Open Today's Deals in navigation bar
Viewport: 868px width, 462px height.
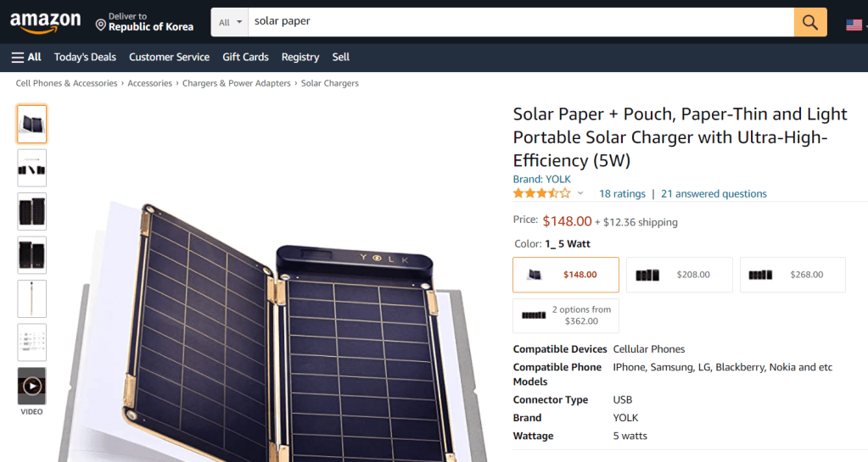tap(85, 57)
